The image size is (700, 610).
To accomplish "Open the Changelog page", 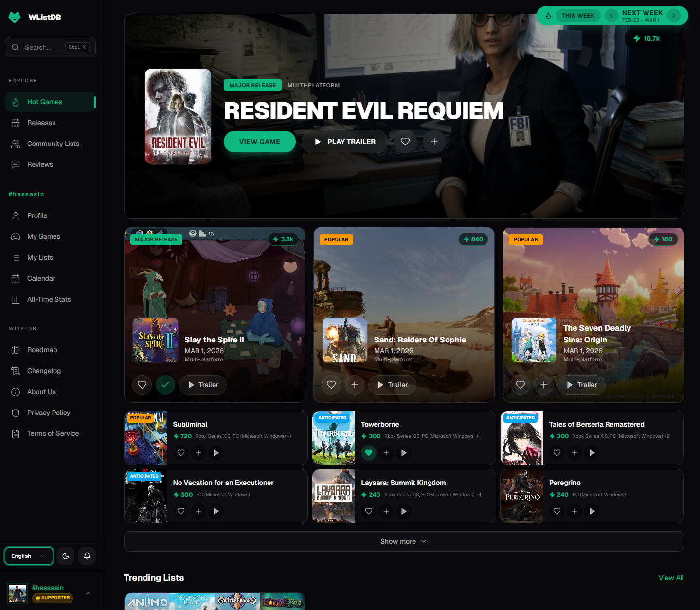I will (50, 371).
